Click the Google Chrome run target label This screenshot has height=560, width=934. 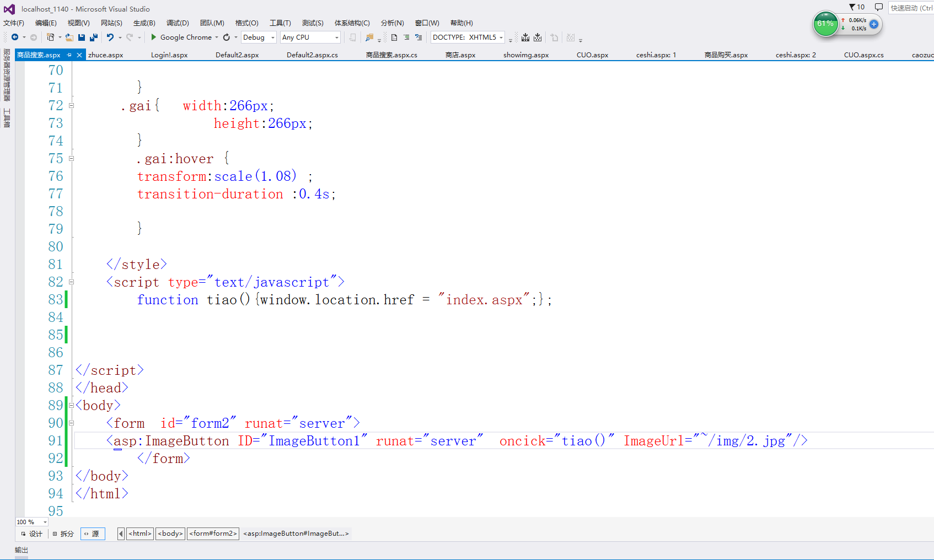pyautogui.click(x=186, y=37)
